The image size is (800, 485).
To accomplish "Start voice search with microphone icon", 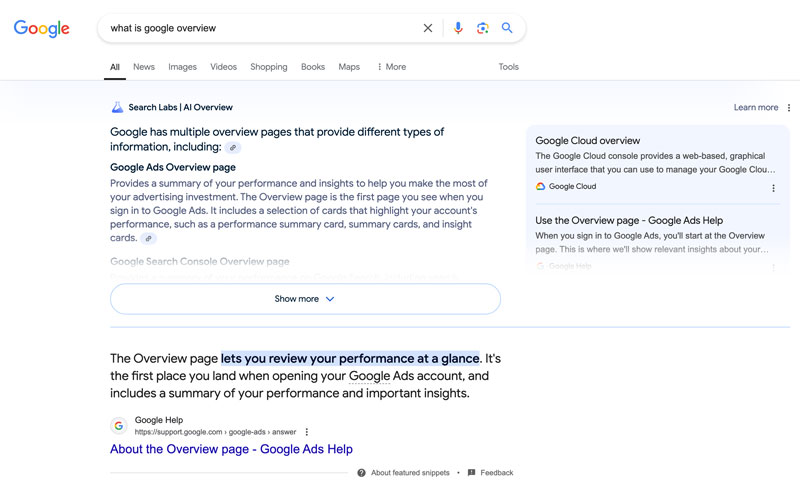I will (458, 28).
